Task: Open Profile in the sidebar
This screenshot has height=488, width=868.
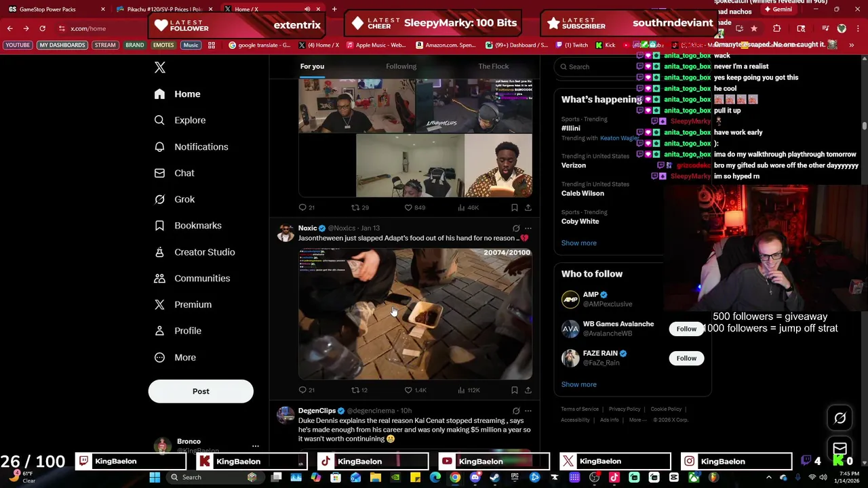Action: [x=178, y=331]
